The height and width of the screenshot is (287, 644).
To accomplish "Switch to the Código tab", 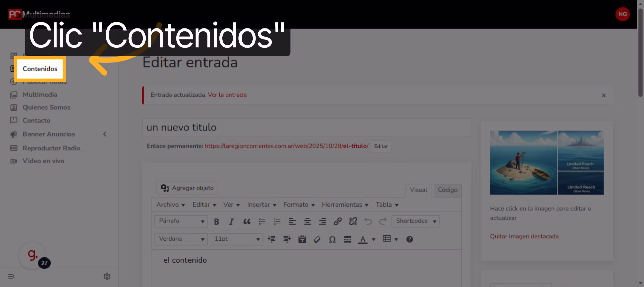I will (447, 190).
